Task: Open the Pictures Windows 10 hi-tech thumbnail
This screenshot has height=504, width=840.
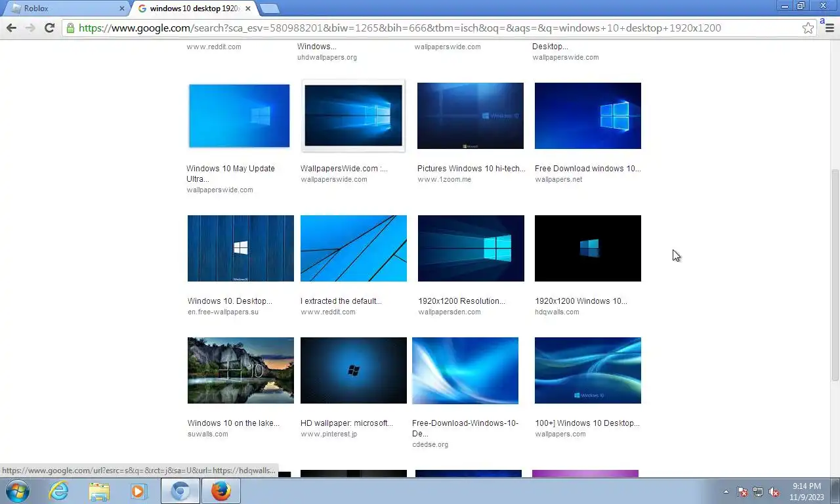Action: click(471, 115)
